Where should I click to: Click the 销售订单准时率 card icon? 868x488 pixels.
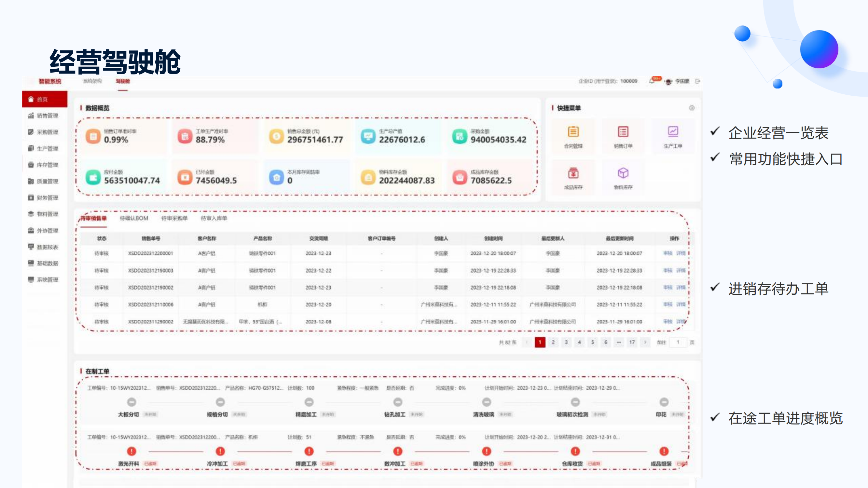(x=93, y=136)
